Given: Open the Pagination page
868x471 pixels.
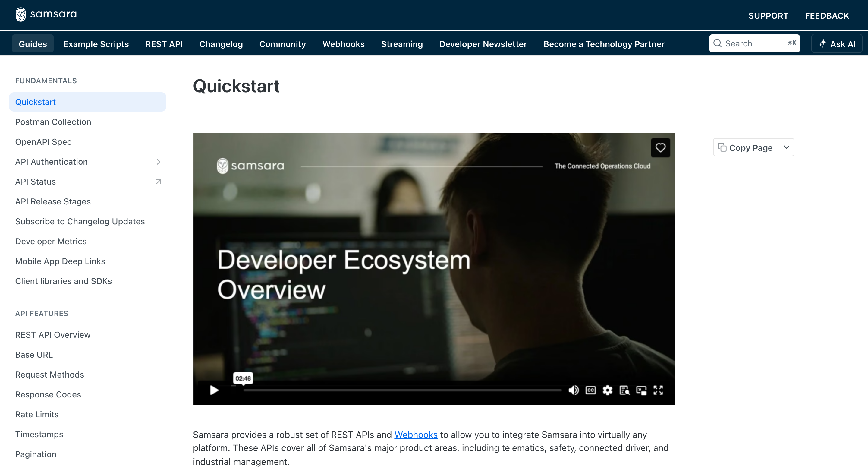Looking at the screenshot, I should pos(88,454).
